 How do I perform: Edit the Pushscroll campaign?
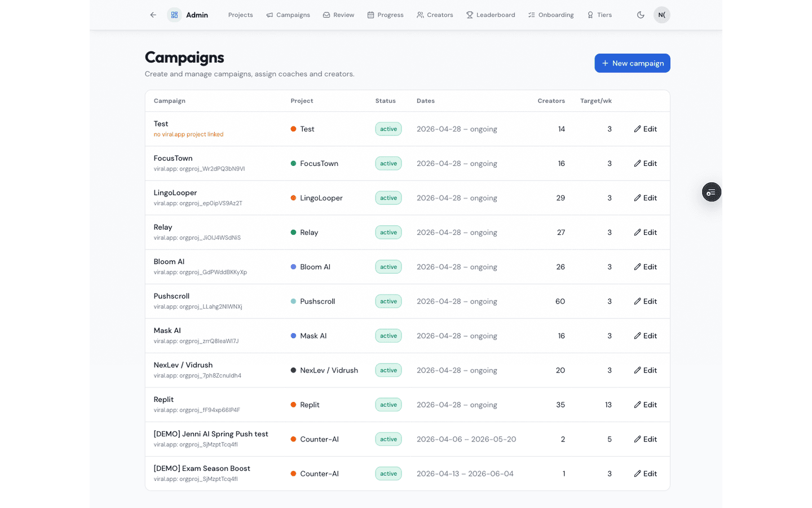(645, 301)
